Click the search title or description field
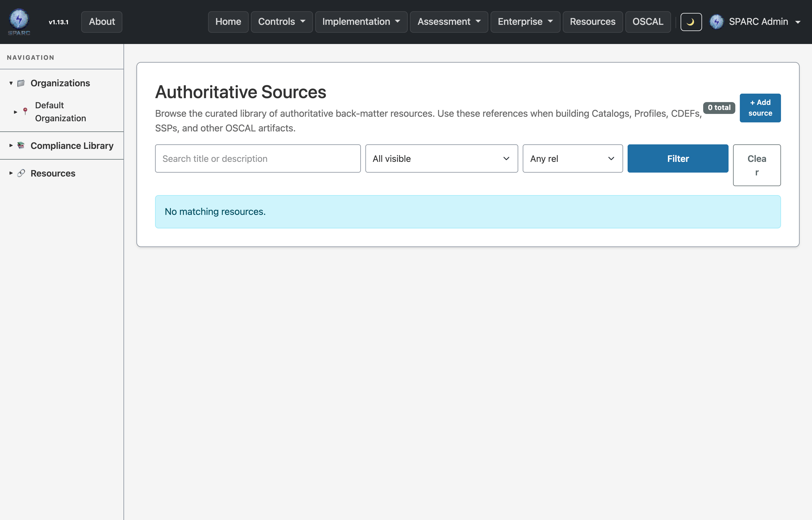812x520 pixels. (x=258, y=159)
